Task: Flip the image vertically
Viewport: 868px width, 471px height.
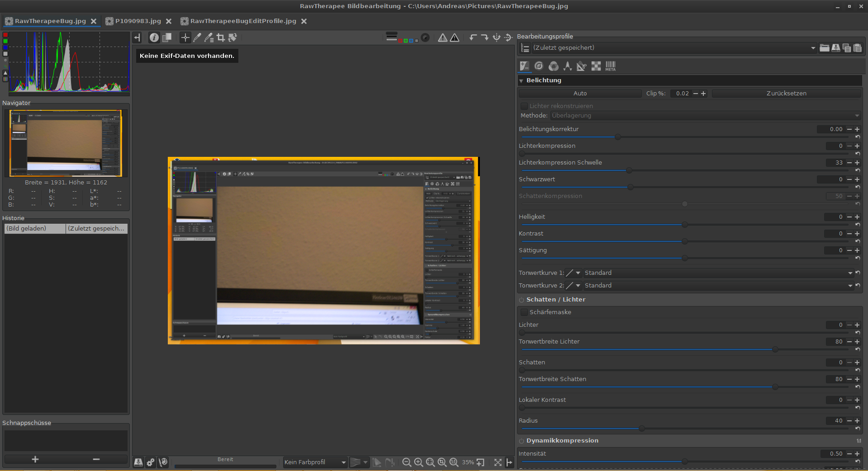Action: point(508,38)
